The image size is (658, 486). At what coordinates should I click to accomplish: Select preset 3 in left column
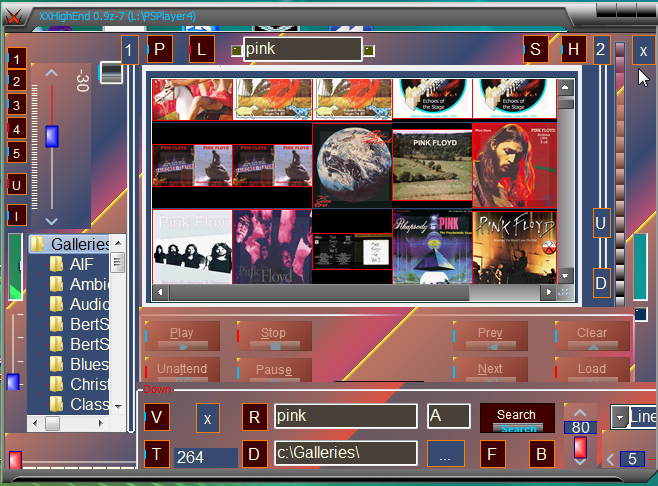(x=17, y=105)
